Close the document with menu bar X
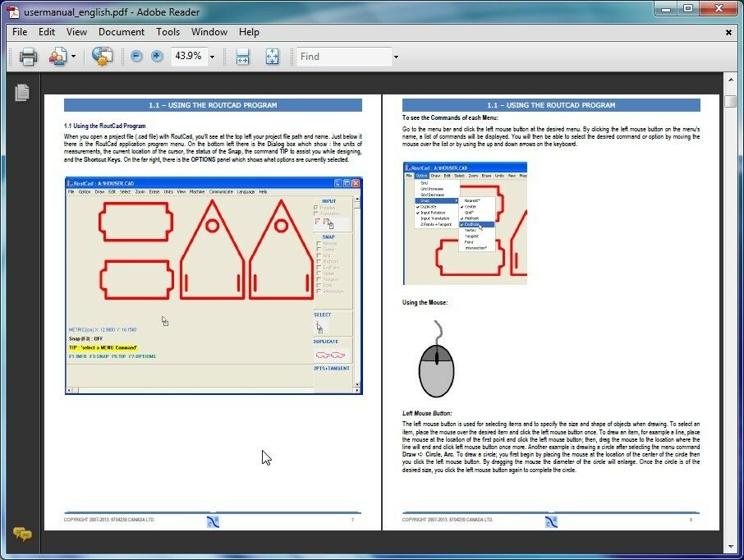 pyautogui.click(x=728, y=32)
